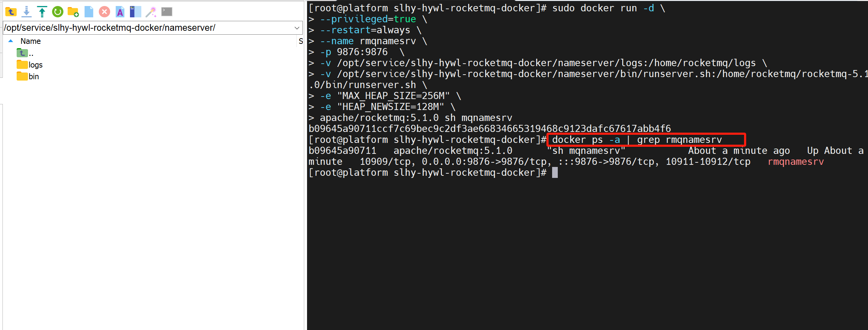This screenshot has width=868, height=330.
Task: Click the download file arrow icon
Action: coord(27,12)
